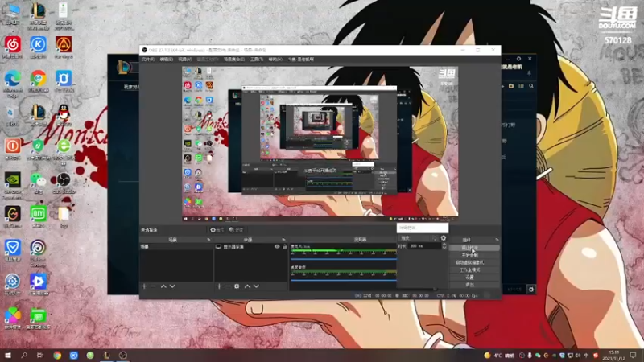Click League client logo behind OBS
644x362 pixels.
[x=124, y=68]
